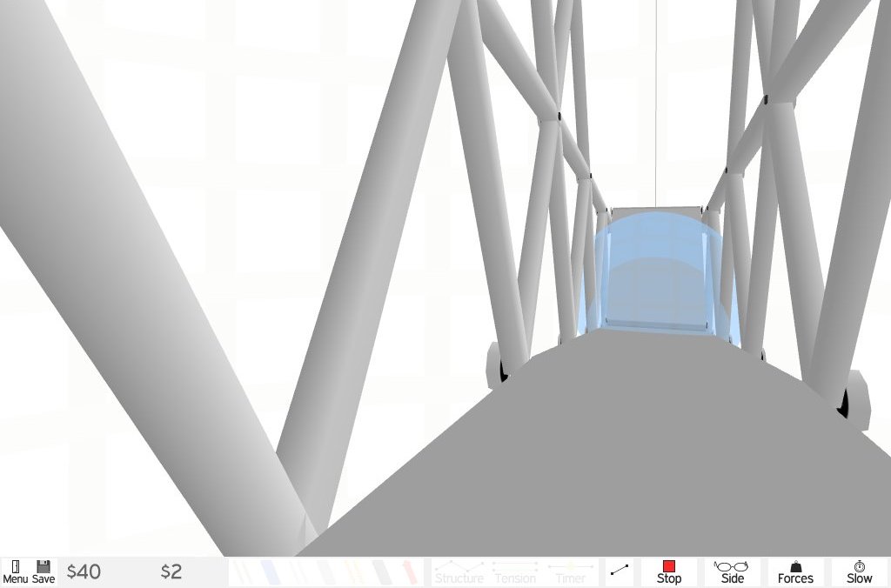Image resolution: width=891 pixels, height=588 pixels.
Task: Pick the dark gray material swatch
Action: (x=381, y=571)
